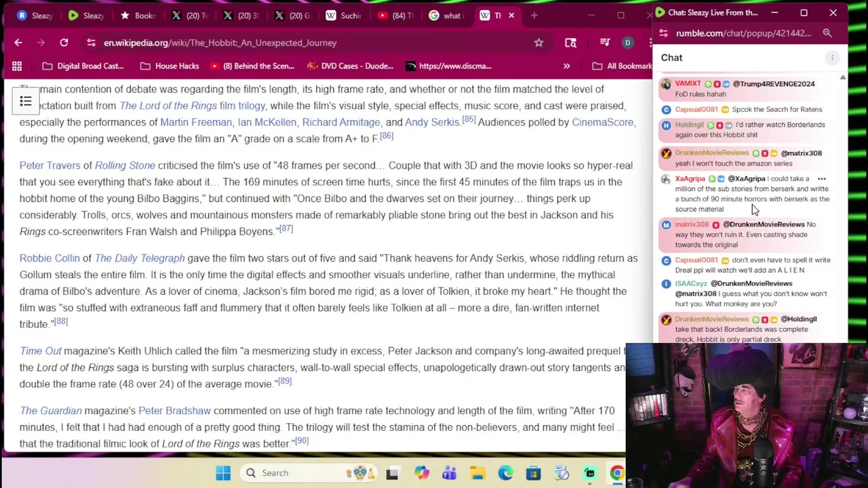
Task: Expand hidden bookmarks with the chevron
Action: click(566, 66)
